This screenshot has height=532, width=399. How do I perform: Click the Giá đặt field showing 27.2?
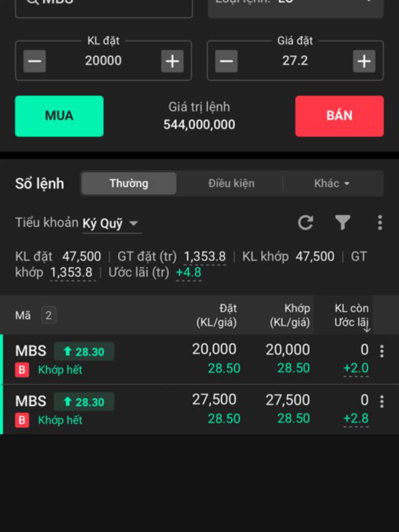(295, 61)
